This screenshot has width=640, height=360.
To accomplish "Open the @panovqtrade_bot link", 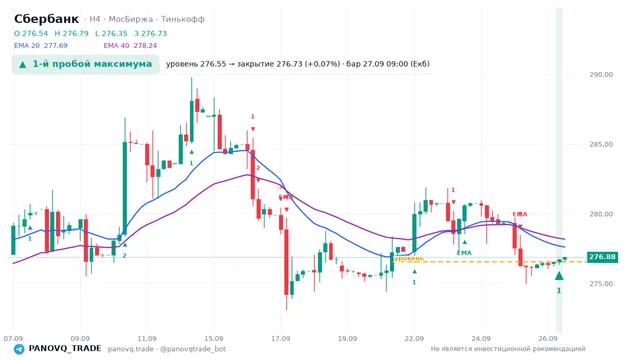I will [193, 349].
